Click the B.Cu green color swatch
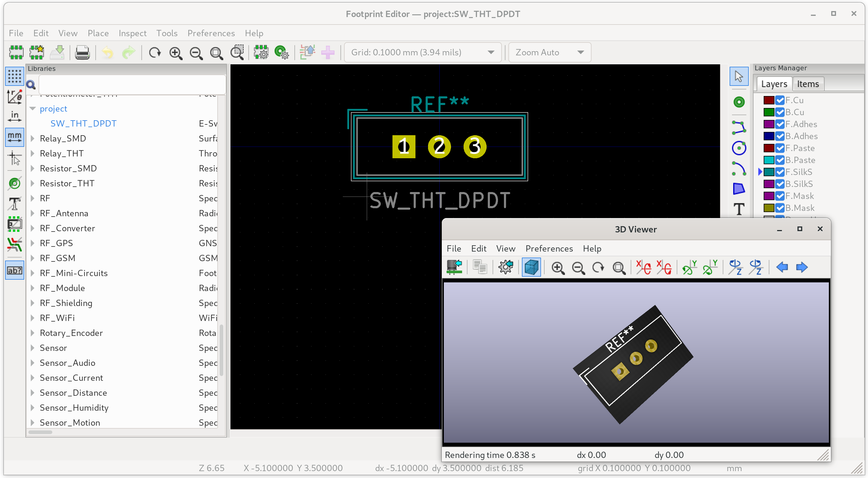 [x=768, y=112]
